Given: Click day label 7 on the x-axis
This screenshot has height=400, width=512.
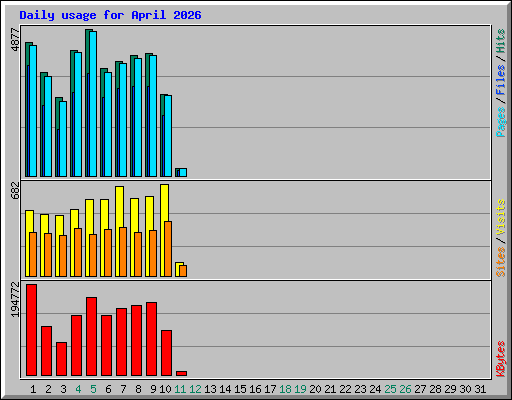Looking at the screenshot, I should point(123,389).
